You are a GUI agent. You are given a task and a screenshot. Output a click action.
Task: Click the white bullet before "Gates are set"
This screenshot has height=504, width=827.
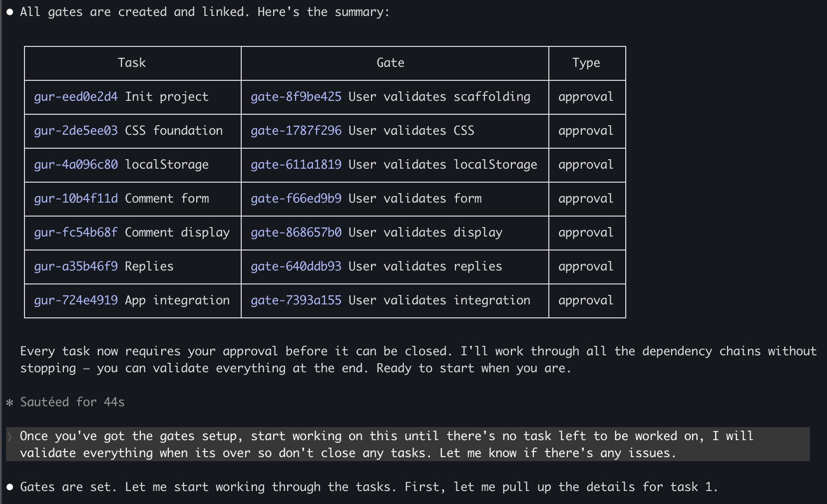click(9, 487)
